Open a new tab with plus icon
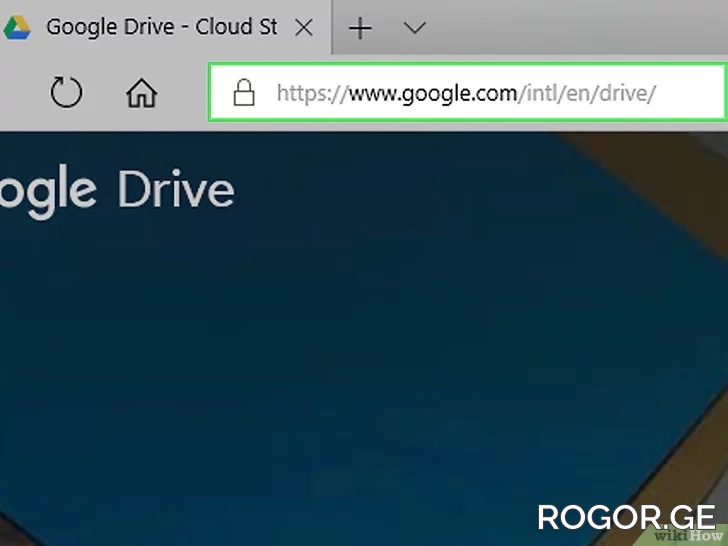Image resolution: width=728 pixels, height=546 pixels. point(360,28)
